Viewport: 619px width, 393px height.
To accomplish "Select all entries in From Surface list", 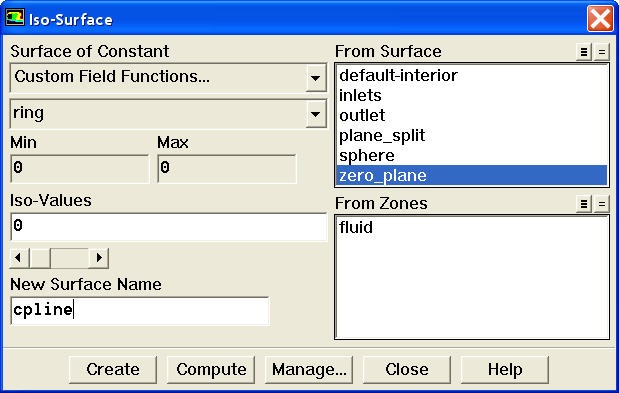I will (x=583, y=52).
